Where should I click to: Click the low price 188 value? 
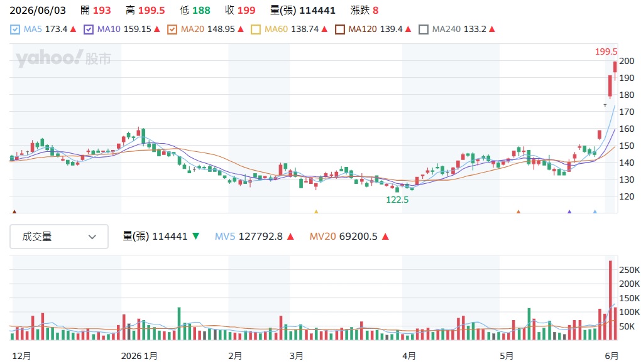pos(202,10)
